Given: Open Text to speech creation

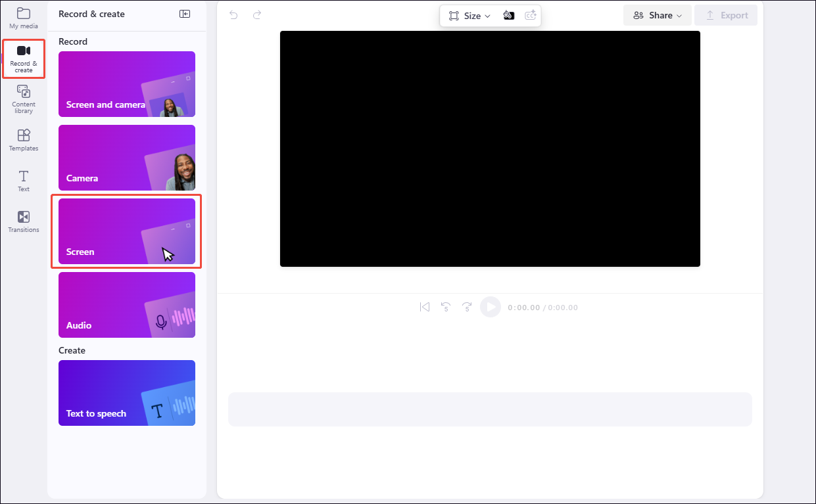Looking at the screenshot, I should click(126, 393).
